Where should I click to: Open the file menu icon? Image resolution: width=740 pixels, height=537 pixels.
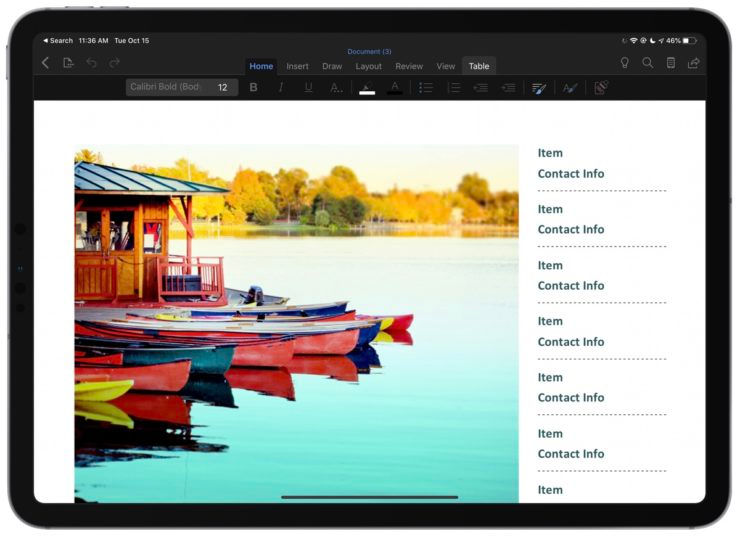69,63
